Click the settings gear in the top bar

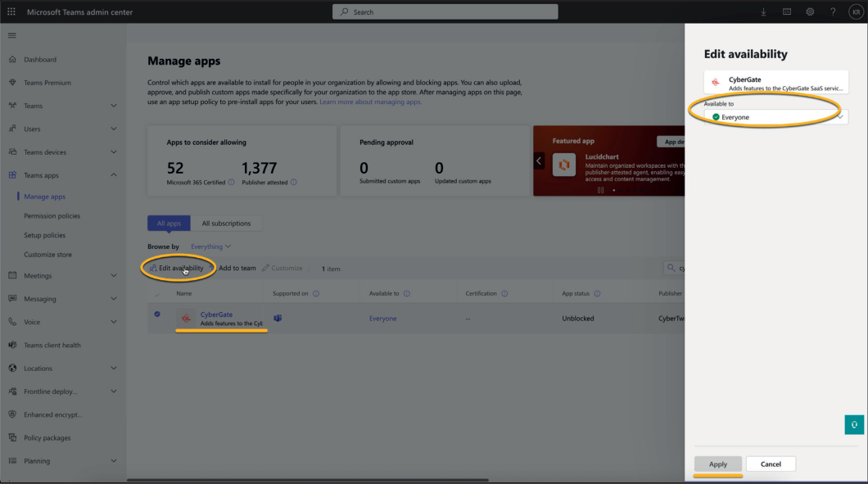click(810, 11)
